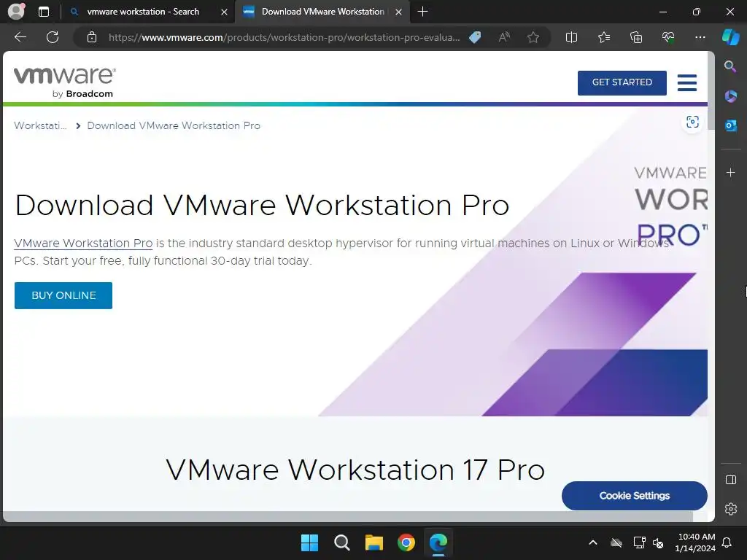The height and width of the screenshot is (560, 747).
Task: Open the sidebar Search icon
Action: point(730,66)
